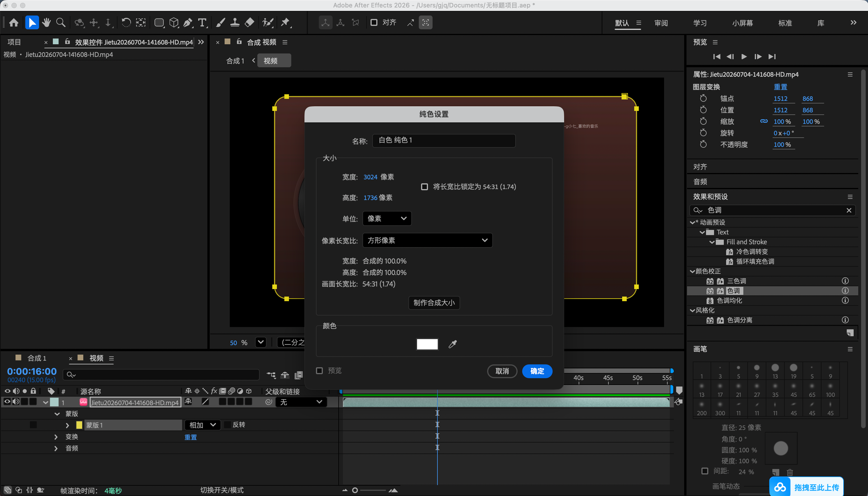The height and width of the screenshot is (496, 868).
Task: Select the Roto Brush tool
Action: 268,22
